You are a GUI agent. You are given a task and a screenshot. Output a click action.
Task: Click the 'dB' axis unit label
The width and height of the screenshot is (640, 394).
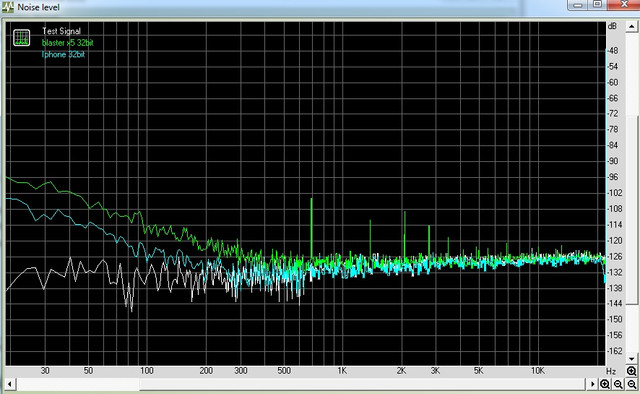pos(612,27)
